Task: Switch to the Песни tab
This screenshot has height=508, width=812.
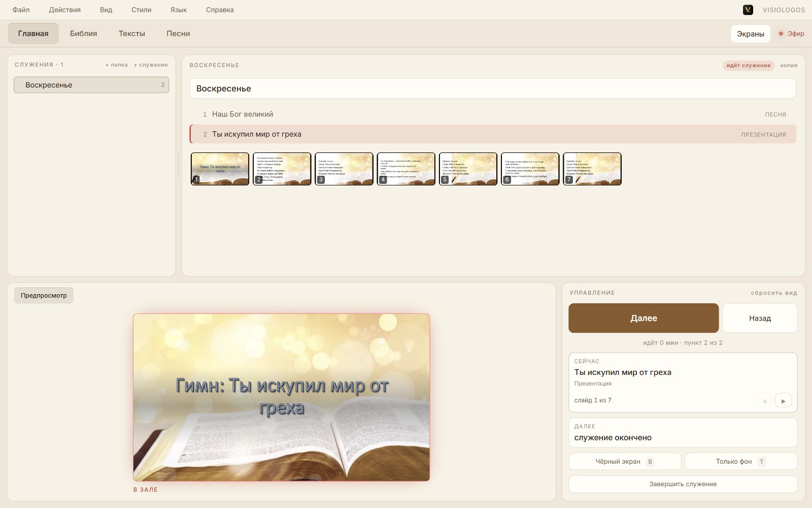Action: [178, 34]
